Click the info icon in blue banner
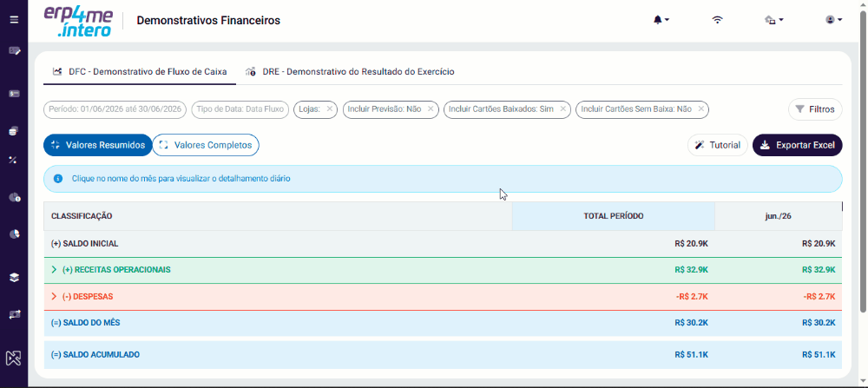 click(58, 179)
